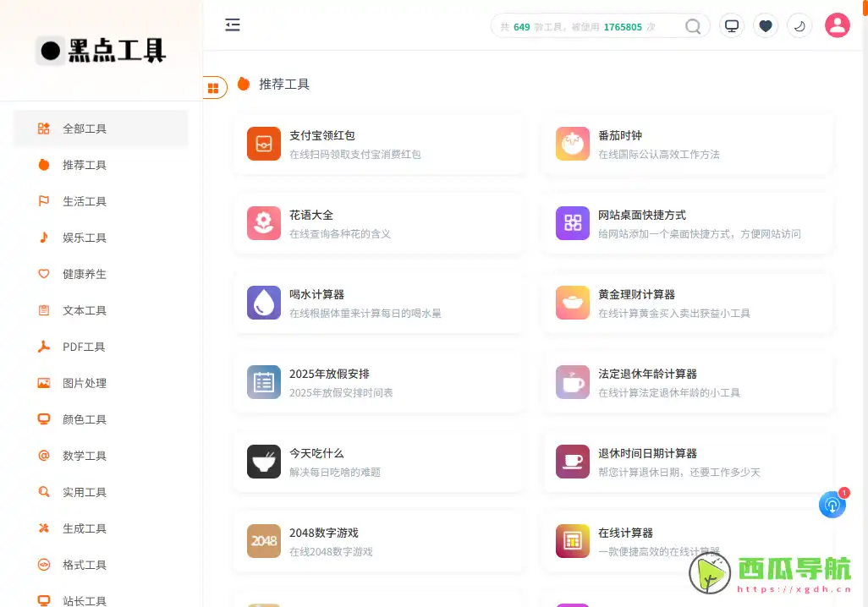The width and height of the screenshot is (868, 607).
Task: Click the 推荐工具 section heading
Action: 284,84
